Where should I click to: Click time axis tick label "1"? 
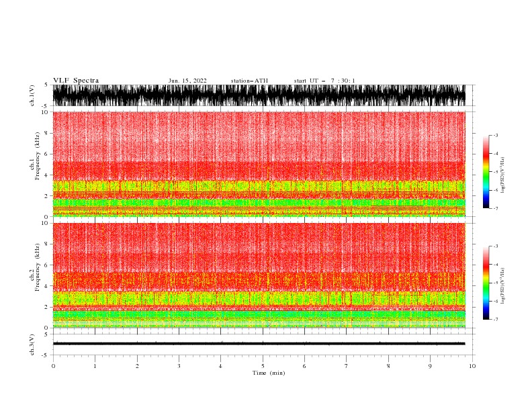pos(95,366)
